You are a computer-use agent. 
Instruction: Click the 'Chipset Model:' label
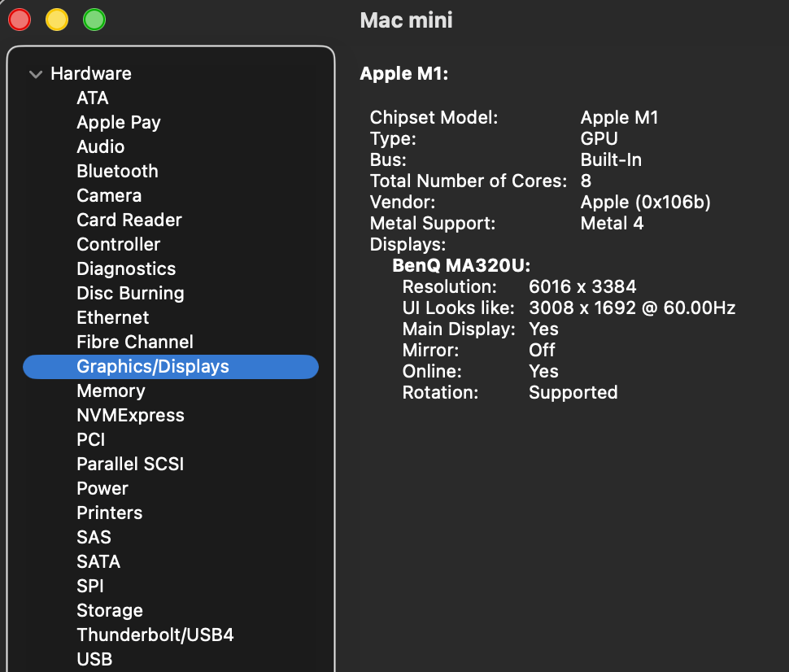pyautogui.click(x=434, y=118)
